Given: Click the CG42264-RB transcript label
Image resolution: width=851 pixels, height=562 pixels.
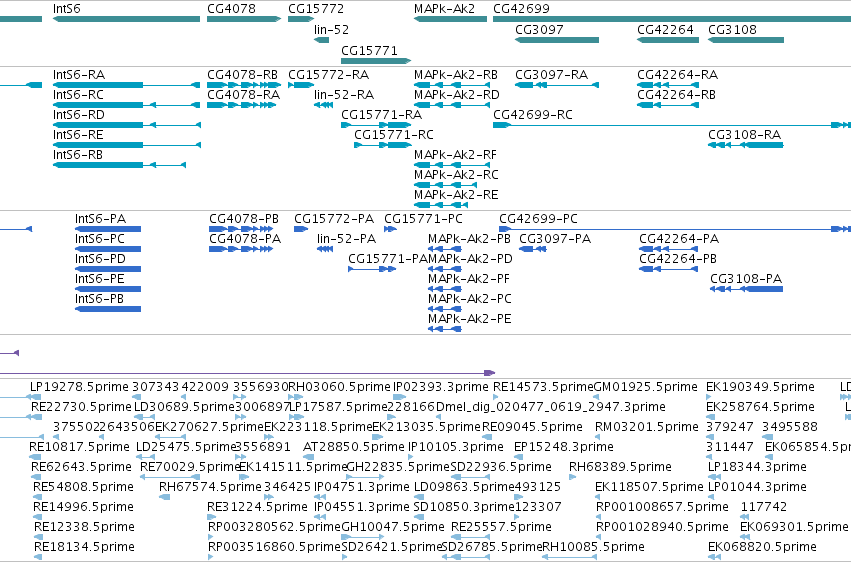Looking at the screenshot, I should tap(677, 95).
